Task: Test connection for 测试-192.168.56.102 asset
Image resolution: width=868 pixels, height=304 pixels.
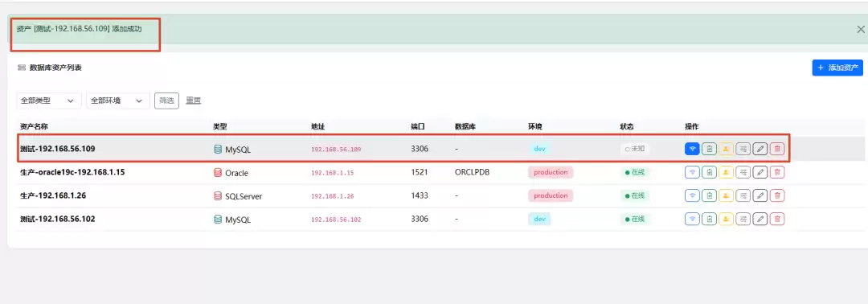Action: 692,220
